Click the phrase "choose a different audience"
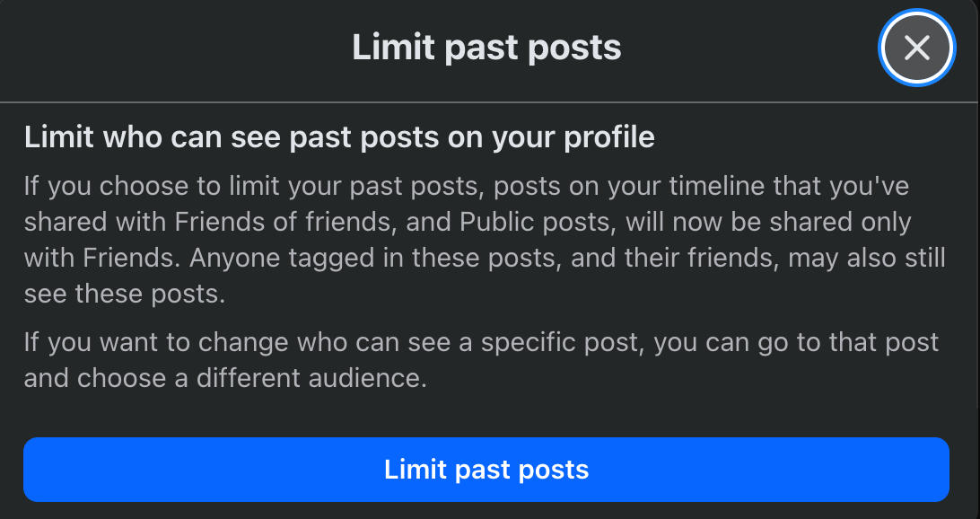 (x=250, y=377)
